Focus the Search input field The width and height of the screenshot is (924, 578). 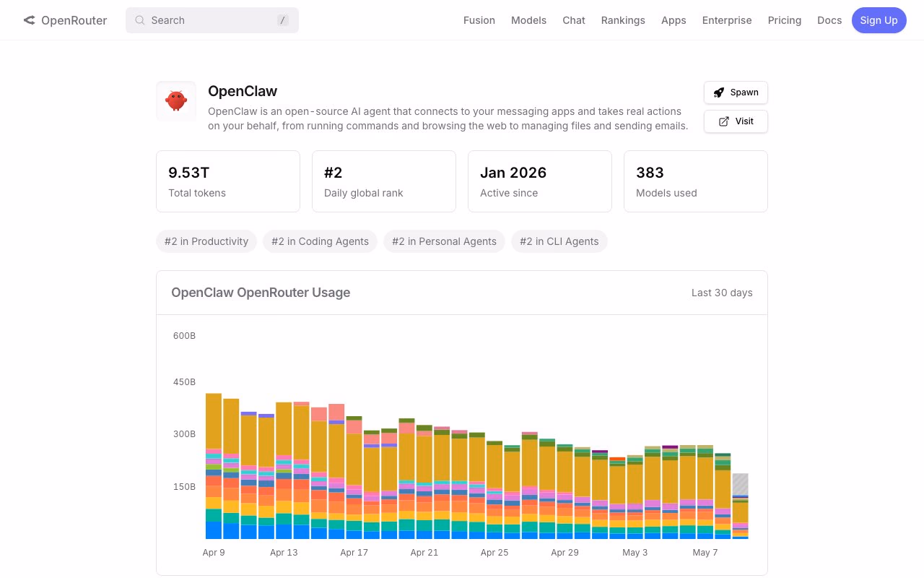(x=212, y=20)
